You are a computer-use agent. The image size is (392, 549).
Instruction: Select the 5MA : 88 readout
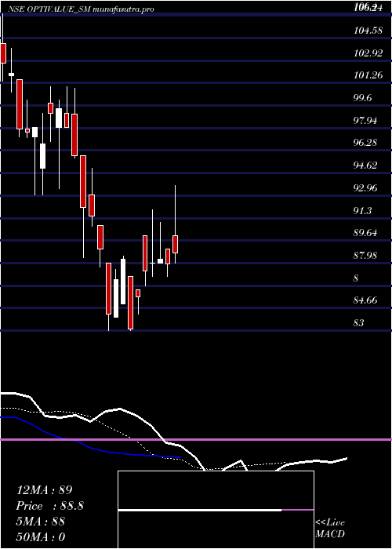41,522
